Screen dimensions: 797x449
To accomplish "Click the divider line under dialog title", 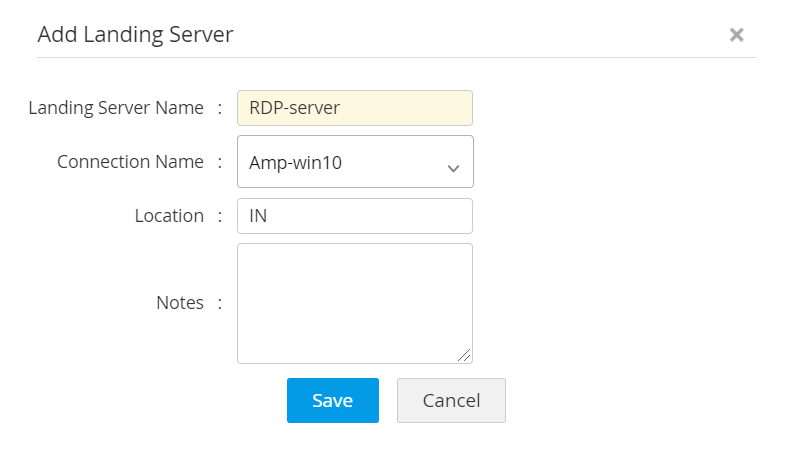I will coord(396,57).
